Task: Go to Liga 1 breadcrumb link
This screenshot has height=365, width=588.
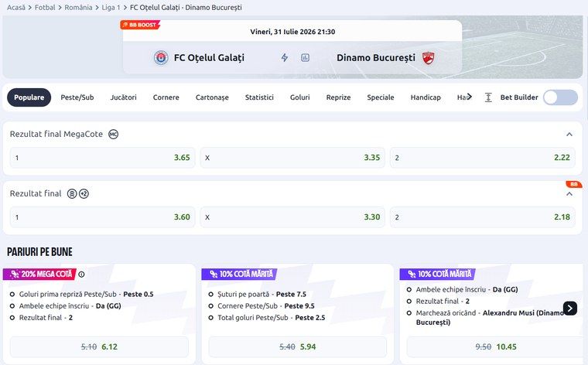Action: click(x=111, y=8)
